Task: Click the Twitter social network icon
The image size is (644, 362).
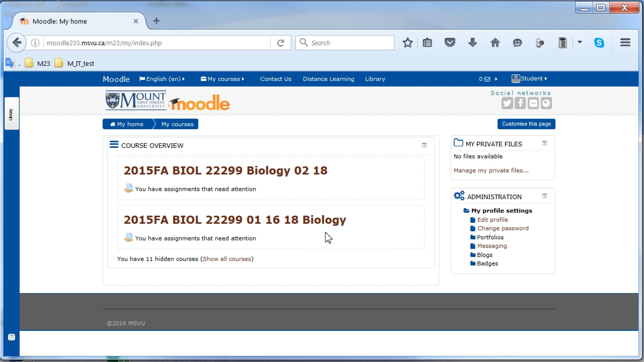Action: 507,103
